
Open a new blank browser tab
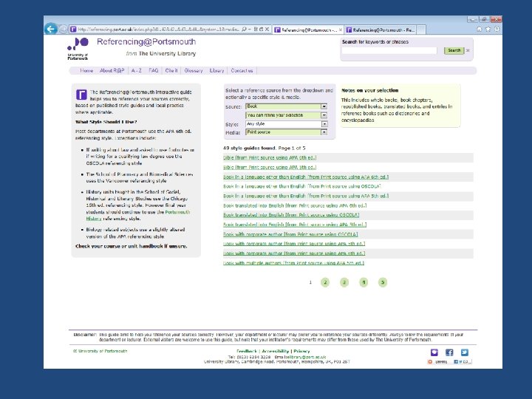pyautogui.click(x=421, y=30)
